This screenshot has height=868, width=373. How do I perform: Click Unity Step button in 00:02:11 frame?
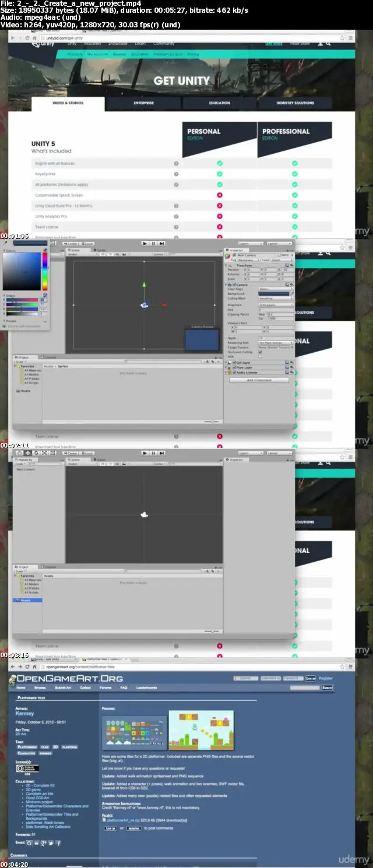(x=161, y=243)
